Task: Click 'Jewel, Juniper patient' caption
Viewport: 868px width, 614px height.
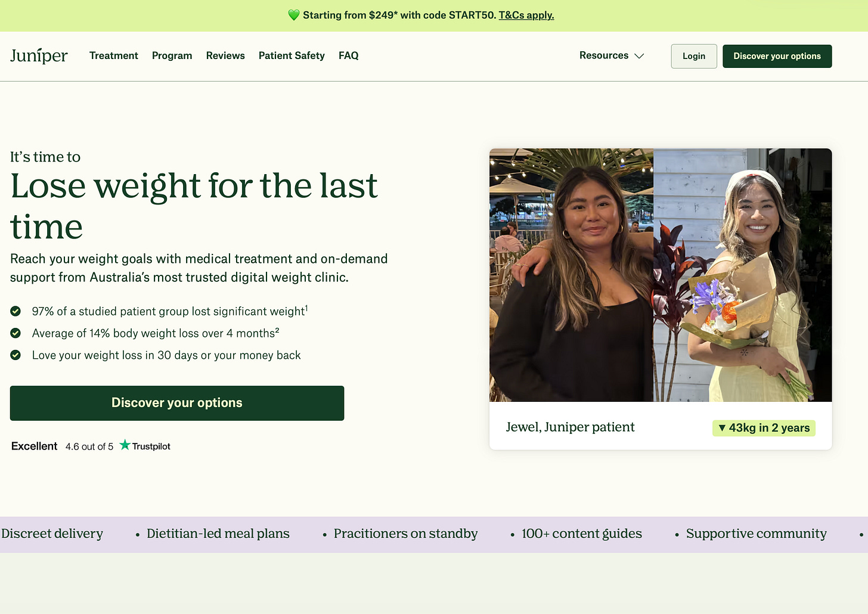Action: tap(570, 427)
